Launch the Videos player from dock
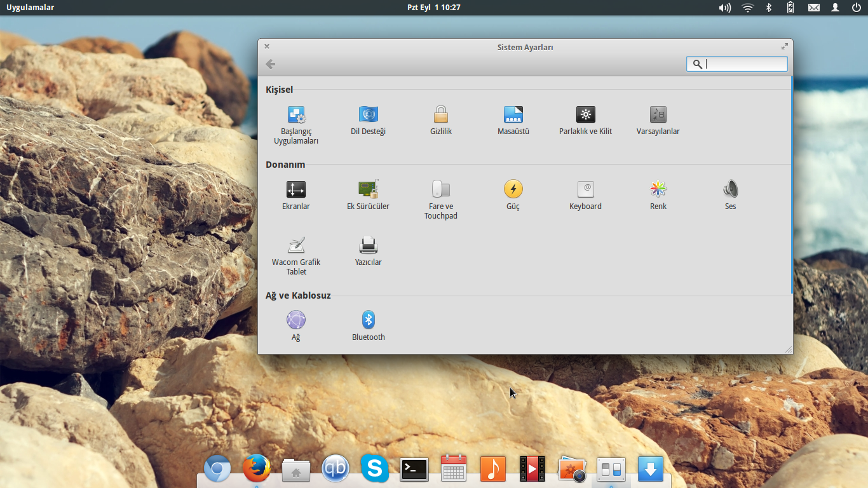 tap(532, 469)
